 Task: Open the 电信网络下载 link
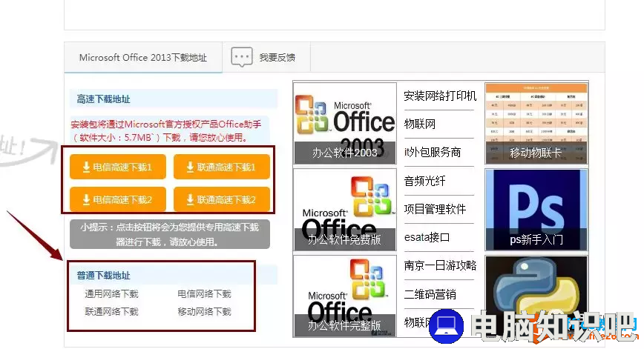coord(204,294)
